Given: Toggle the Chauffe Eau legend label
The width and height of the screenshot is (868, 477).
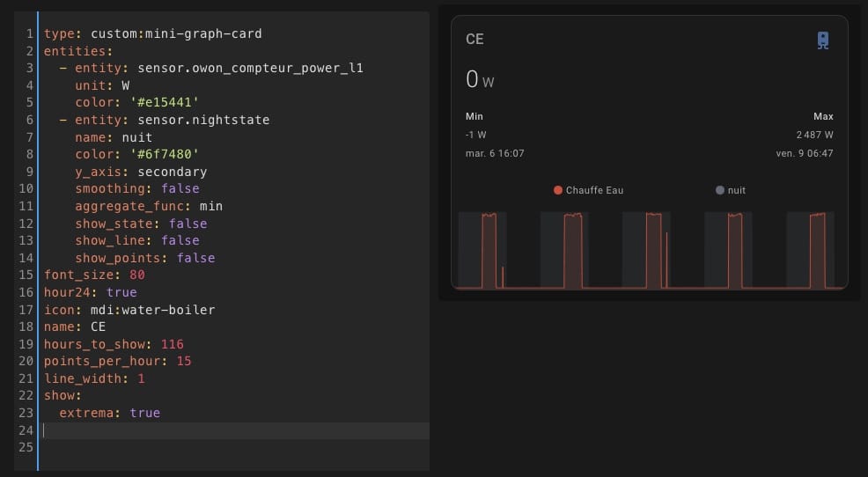Looking at the screenshot, I should tap(594, 190).
